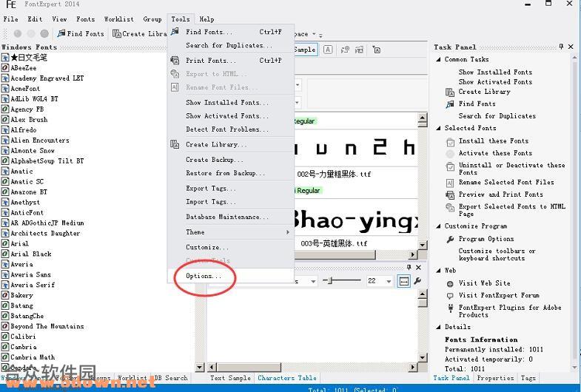The height and width of the screenshot is (392, 581).
Task: Click font preview vertical scrollbar down arrow
Action: (x=422, y=245)
